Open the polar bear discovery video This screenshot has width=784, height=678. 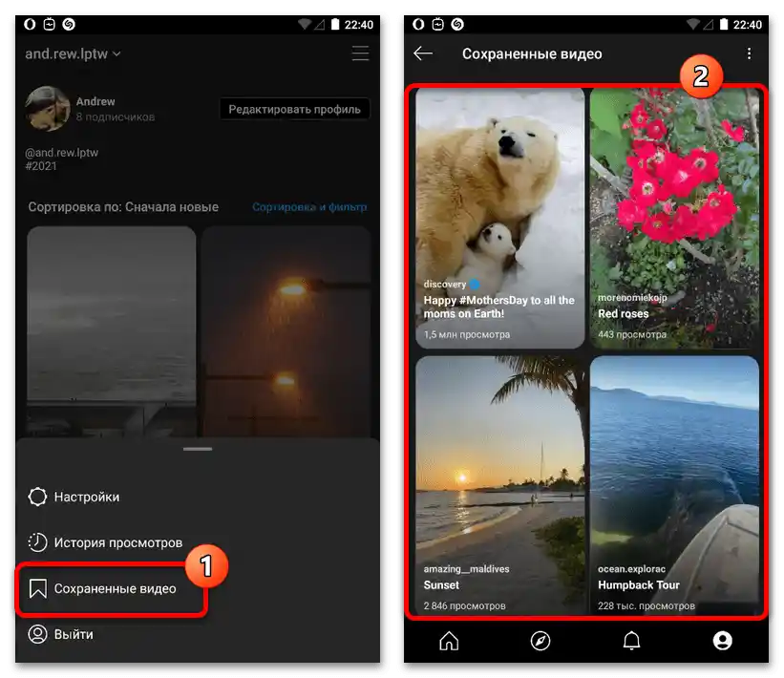[500, 218]
